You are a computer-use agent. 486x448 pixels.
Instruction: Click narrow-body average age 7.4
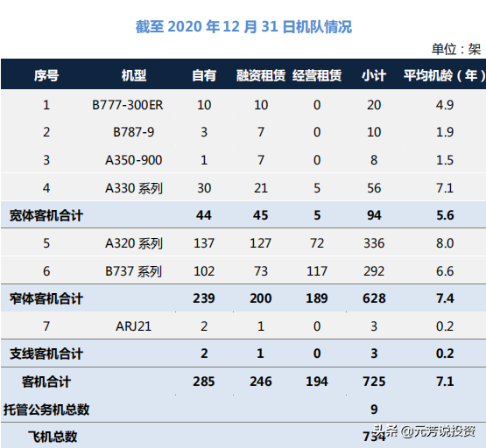445,298
